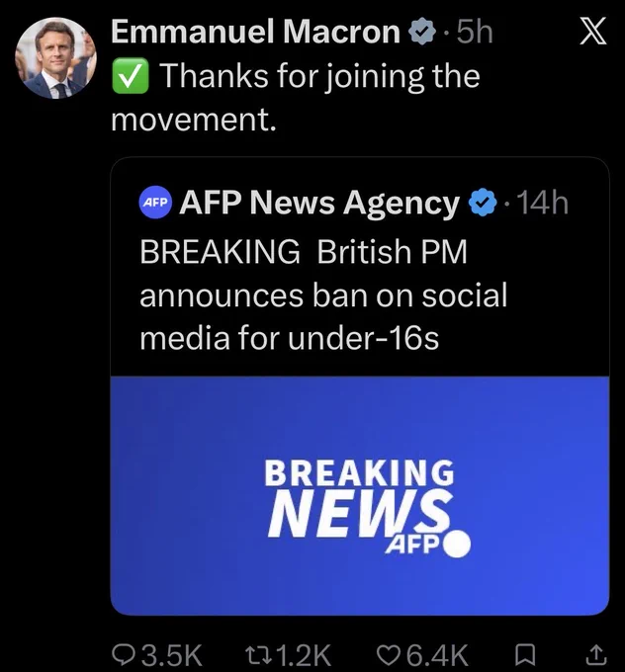Open the 14h quoted post timestamp
Viewport: 625px width, 672px height.
pos(543,203)
